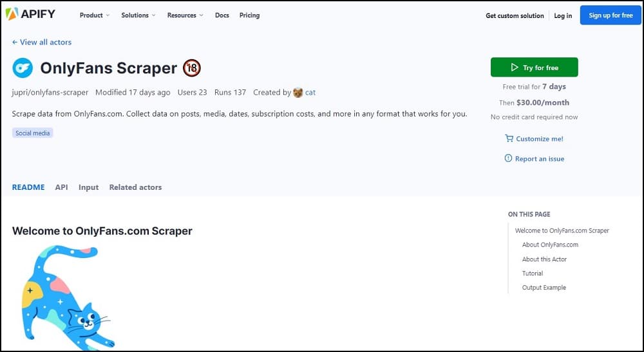Viewport: 644px width, 352px height.
Task: Click the shopping cart icon beside Customize me
Action: pyautogui.click(x=509, y=138)
